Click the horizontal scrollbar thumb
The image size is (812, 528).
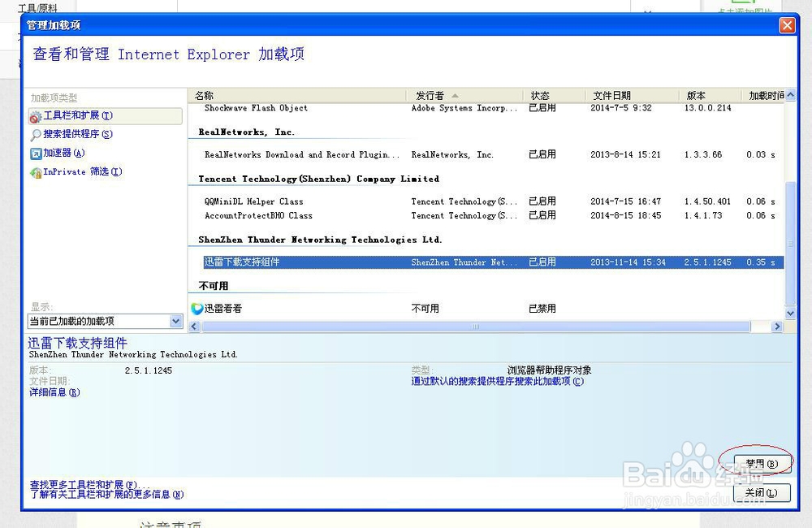tap(476, 327)
